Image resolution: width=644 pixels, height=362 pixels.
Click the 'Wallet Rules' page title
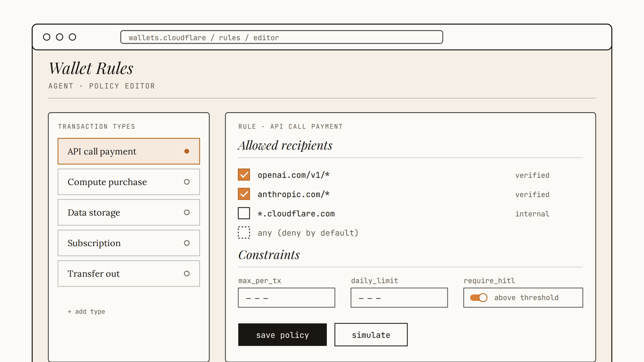pyautogui.click(x=91, y=68)
